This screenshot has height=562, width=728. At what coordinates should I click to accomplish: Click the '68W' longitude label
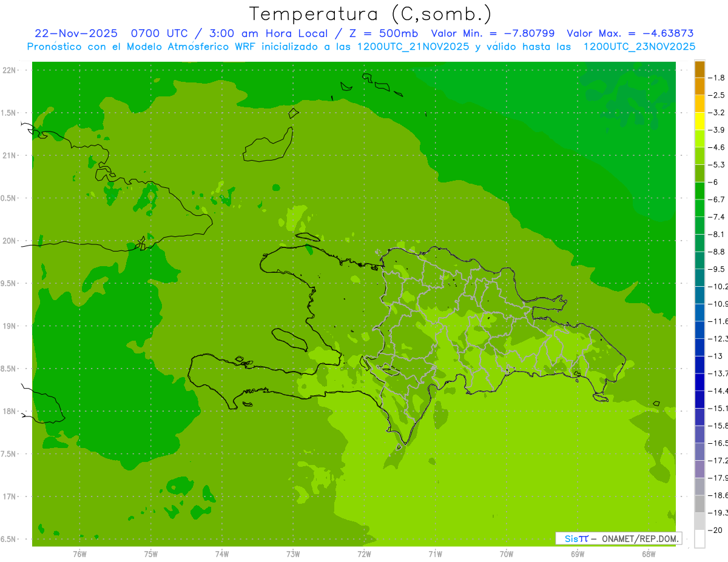coord(649,554)
